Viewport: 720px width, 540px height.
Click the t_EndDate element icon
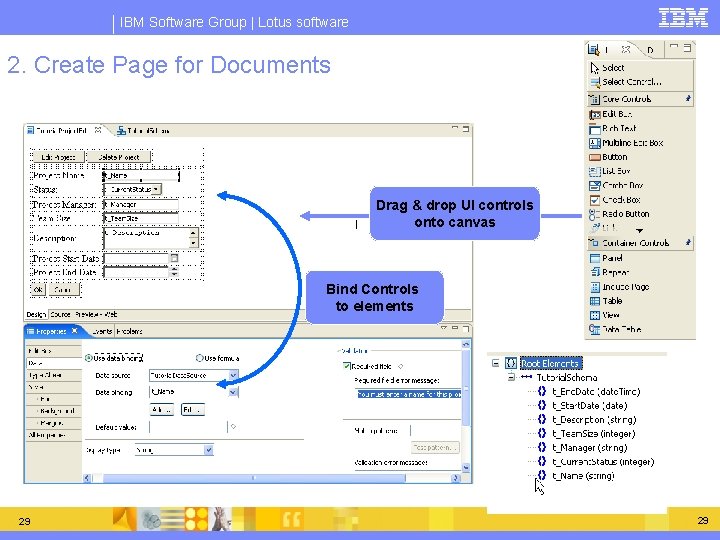[542, 391]
